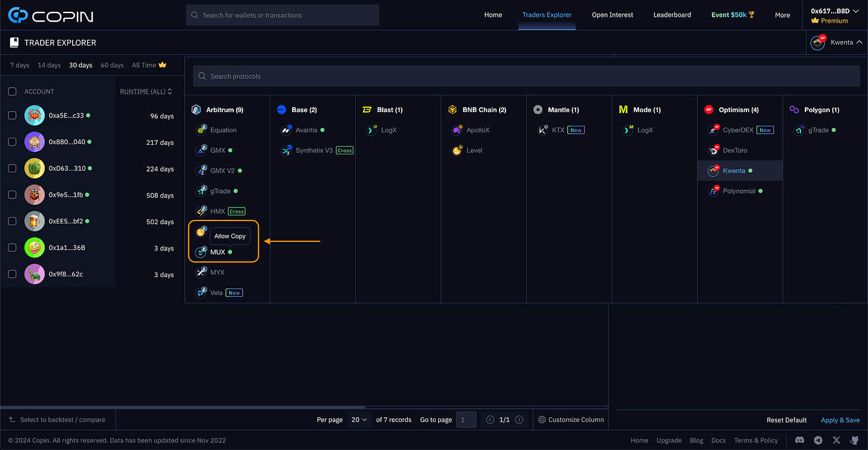Open the Leaderboard tab
The image size is (868, 450).
coord(672,15)
